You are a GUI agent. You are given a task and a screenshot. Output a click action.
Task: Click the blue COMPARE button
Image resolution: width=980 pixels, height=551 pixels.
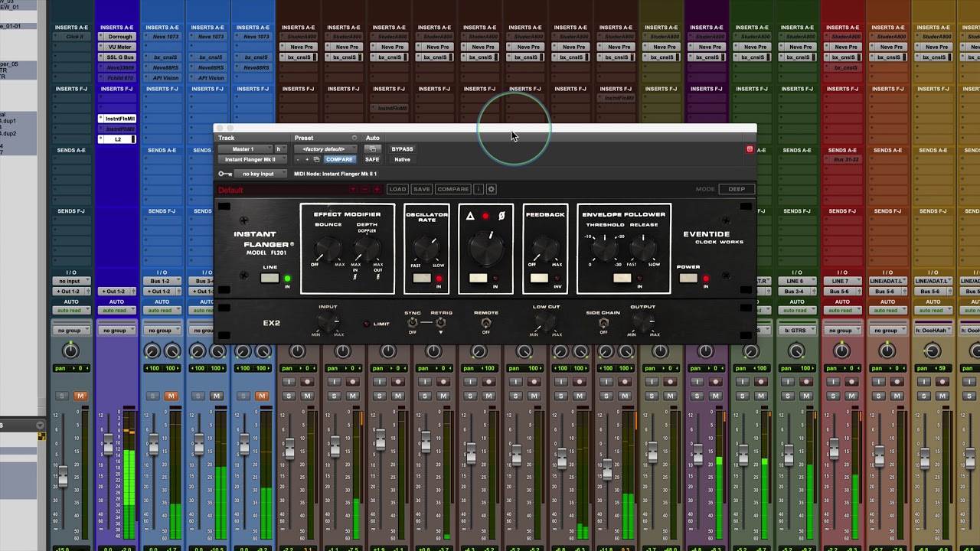pos(339,159)
